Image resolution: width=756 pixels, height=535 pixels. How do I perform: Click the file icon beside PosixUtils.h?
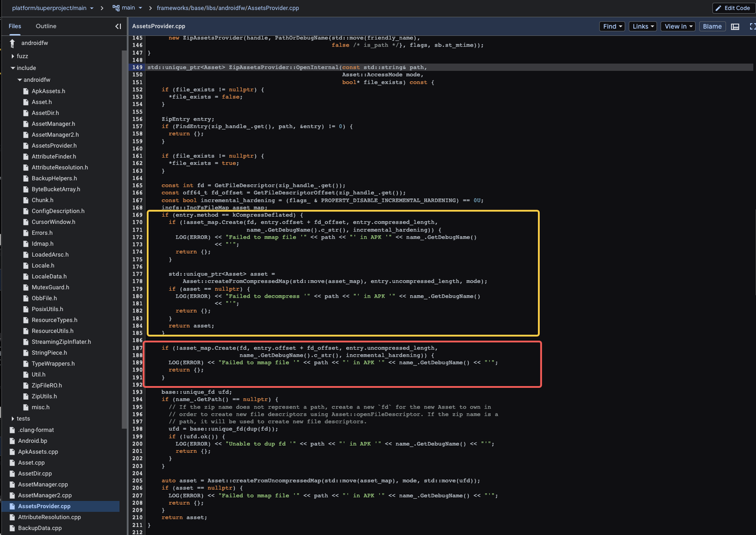tap(26, 309)
